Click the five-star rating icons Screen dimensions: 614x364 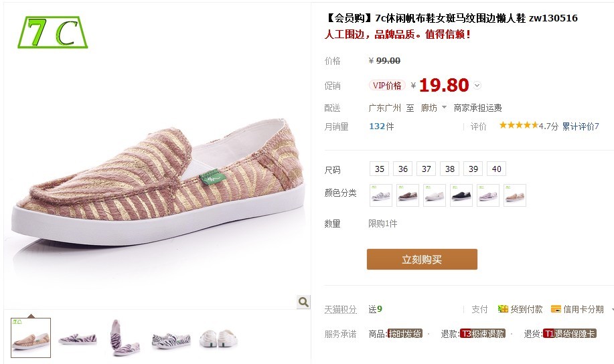(518, 125)
